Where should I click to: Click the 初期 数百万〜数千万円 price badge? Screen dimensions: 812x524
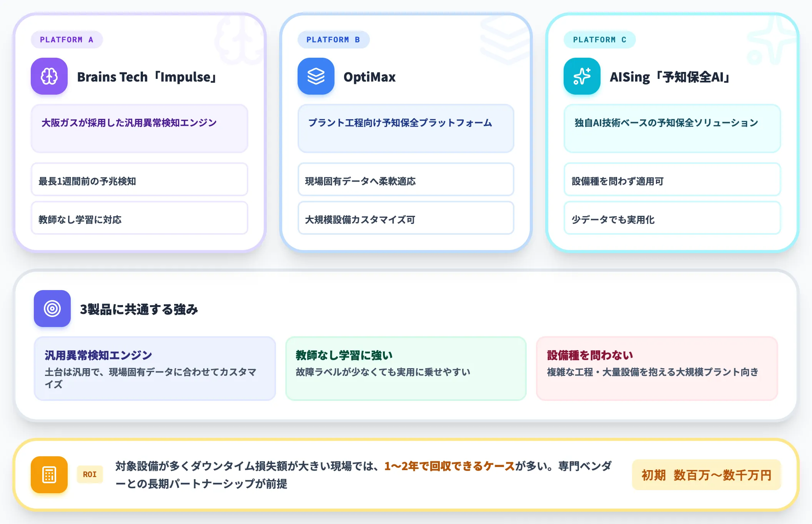tap(706, 475)
